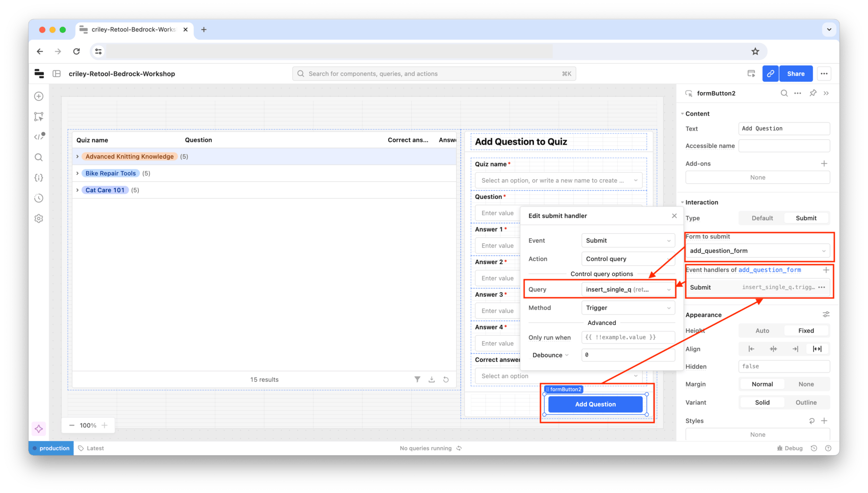
Task: Open the Add component plus icon in left sidebar
Action: tap(39, 96)
